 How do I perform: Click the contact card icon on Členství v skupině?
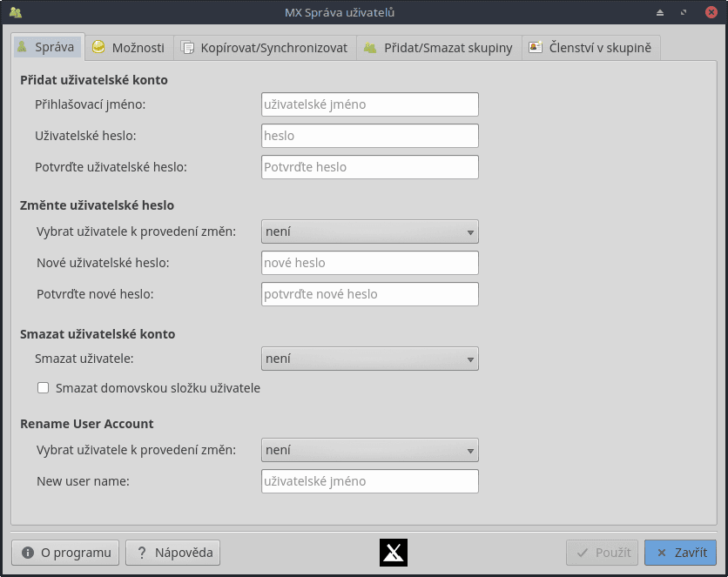pyautogui.click(x=534, y=48)
